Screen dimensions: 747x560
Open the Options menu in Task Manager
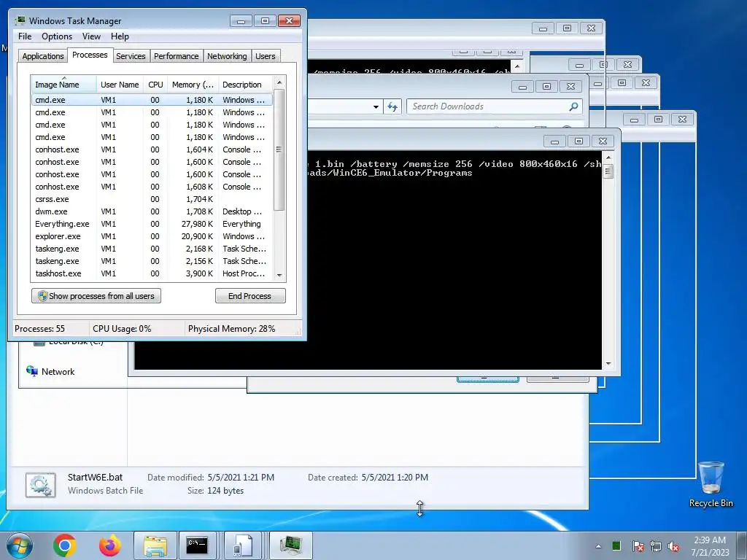coord(57,36)
